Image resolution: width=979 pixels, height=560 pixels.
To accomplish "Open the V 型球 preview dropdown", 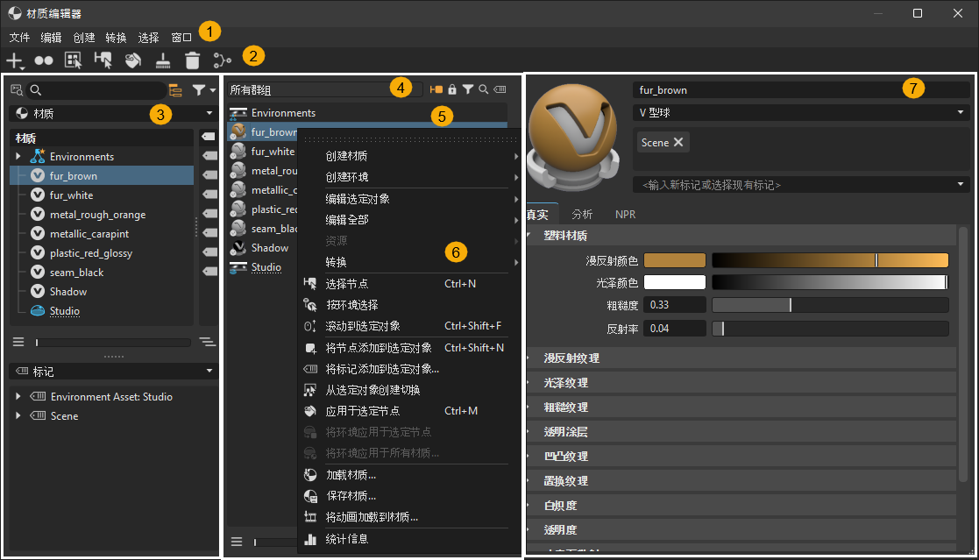I will tap(802, 113).
